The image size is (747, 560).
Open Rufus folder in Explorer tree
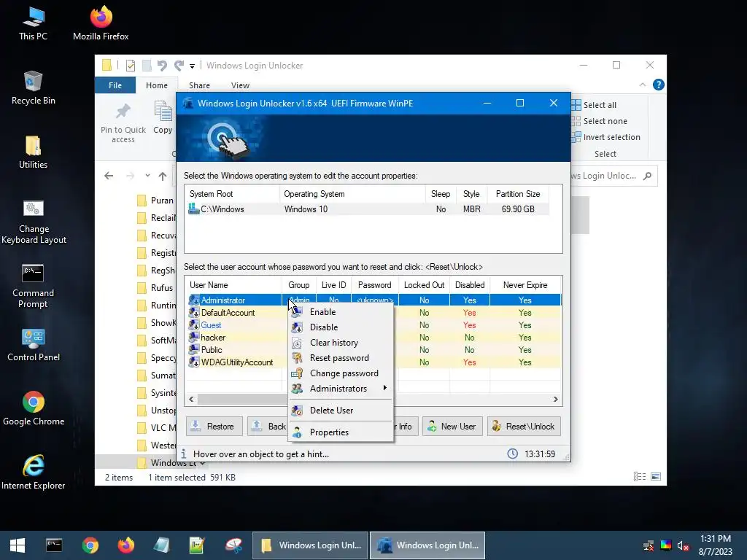click(155, 287)
